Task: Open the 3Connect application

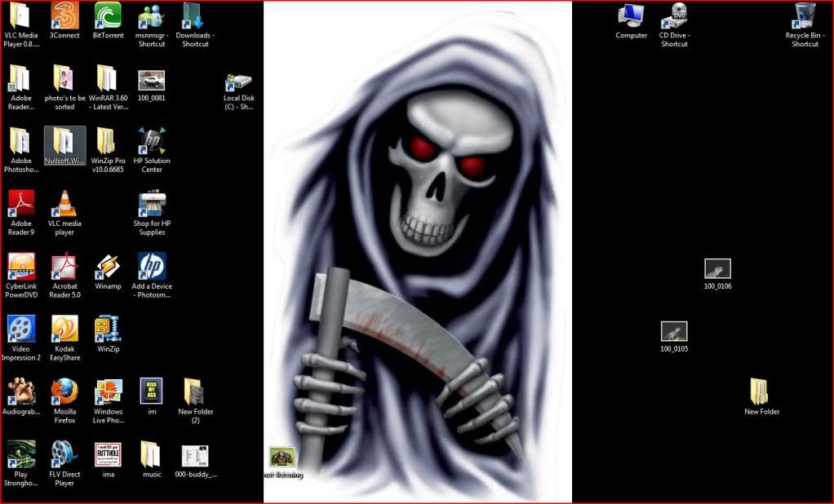Action: [x=64, y=15]
